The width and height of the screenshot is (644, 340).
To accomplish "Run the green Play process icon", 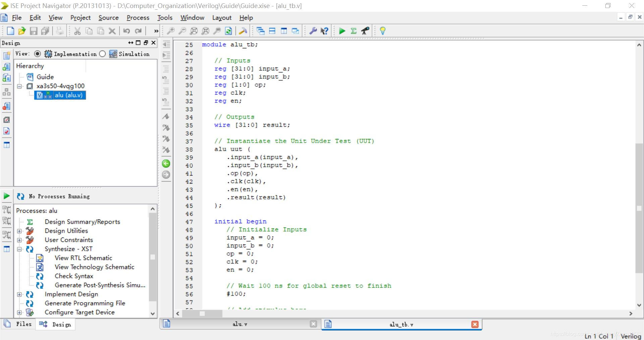I will point(342,31).
